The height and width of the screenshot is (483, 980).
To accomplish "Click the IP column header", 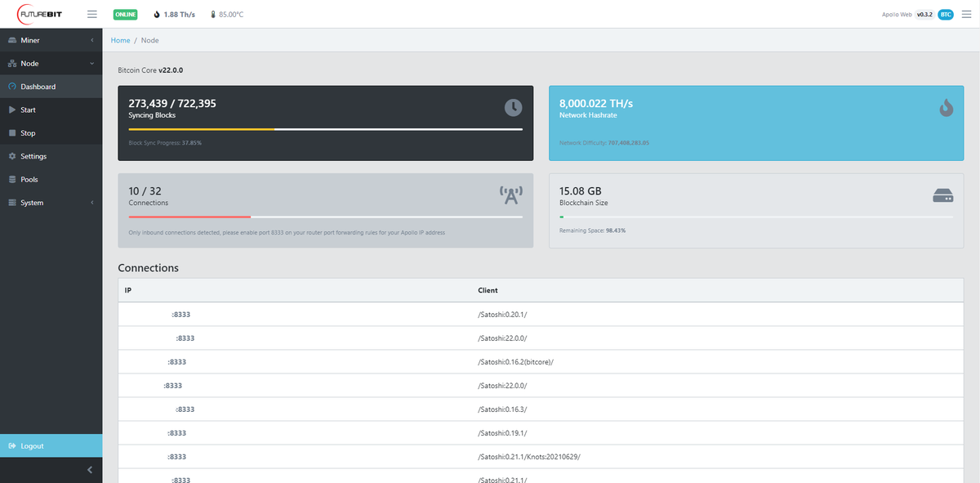I will click(x=127, y=290).
